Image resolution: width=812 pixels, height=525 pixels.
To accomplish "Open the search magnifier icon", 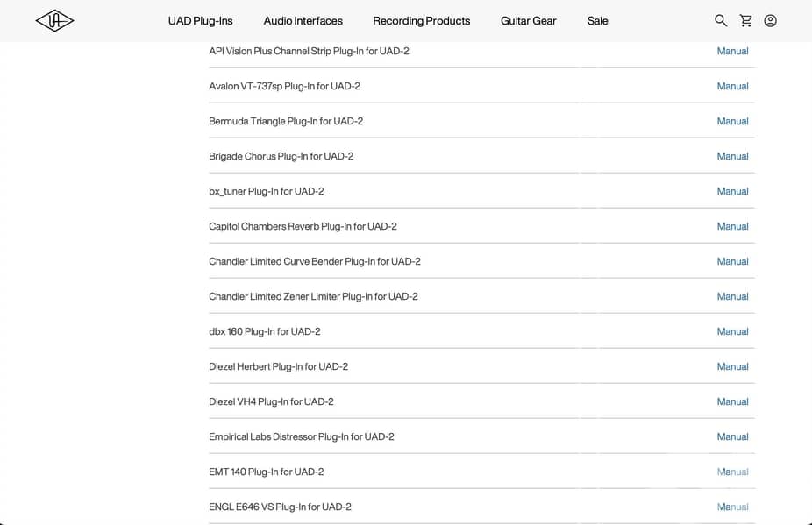I will click(721, 20).
